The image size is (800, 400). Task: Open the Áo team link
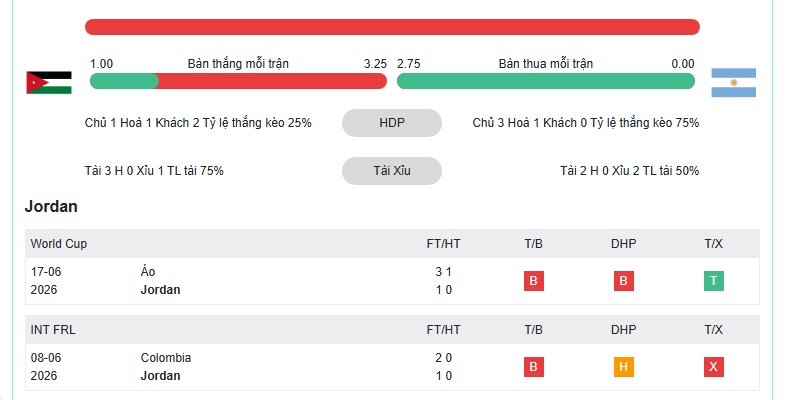[148, 271]
